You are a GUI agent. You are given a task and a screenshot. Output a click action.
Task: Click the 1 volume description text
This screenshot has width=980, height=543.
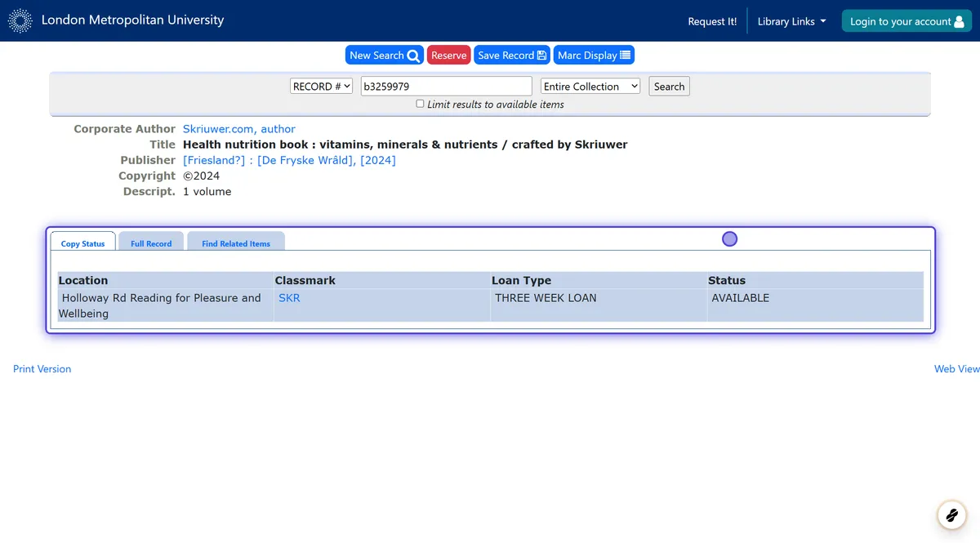coord(207,192)
